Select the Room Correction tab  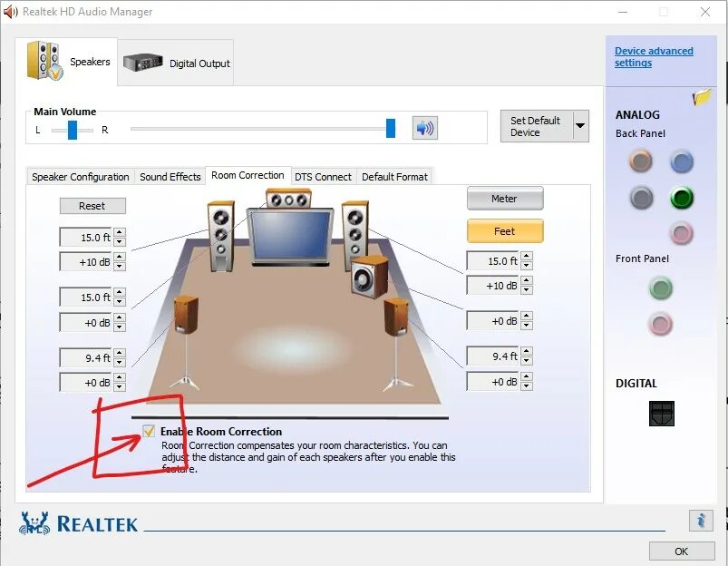pos(248,175)
